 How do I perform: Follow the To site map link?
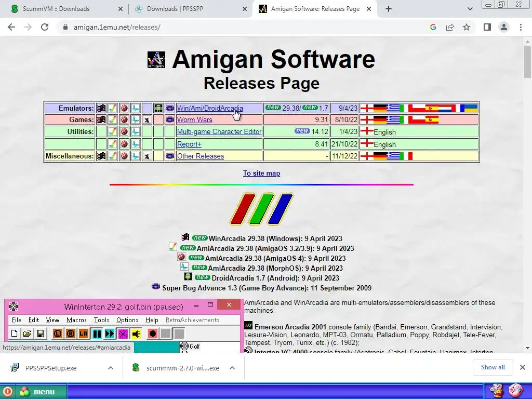(x=262, y=173)
